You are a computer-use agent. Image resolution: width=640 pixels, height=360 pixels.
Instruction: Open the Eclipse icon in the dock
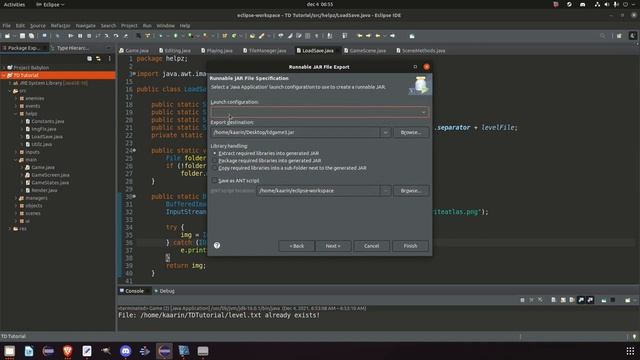pyautogui.click(x=164, y=351)
